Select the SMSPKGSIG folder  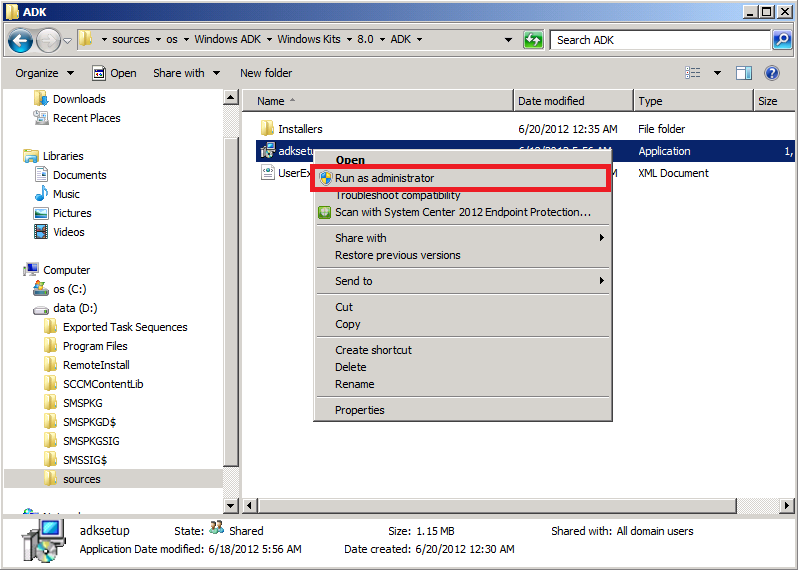[81, 441]
